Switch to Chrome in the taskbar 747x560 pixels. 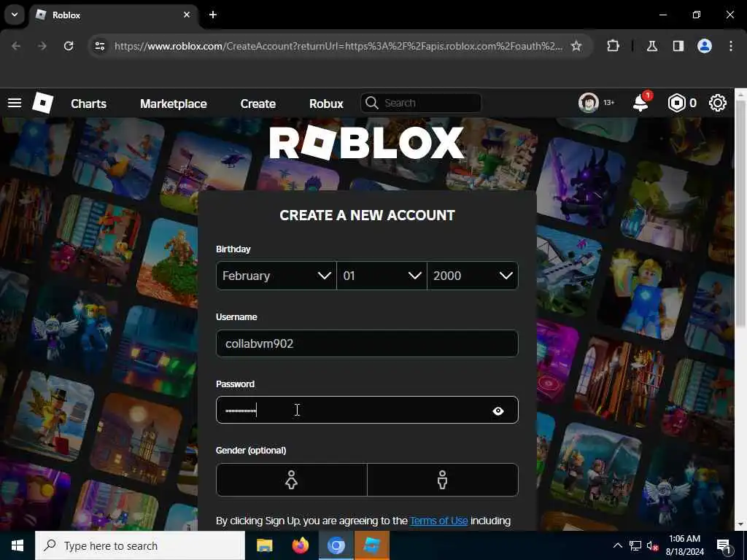click(336, 545)
